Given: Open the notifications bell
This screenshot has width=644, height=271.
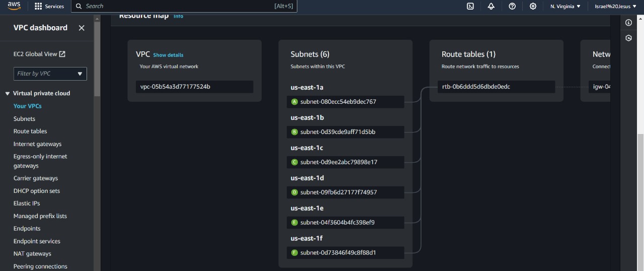Looking at the screenshot, I should click(x=491, y=6).
